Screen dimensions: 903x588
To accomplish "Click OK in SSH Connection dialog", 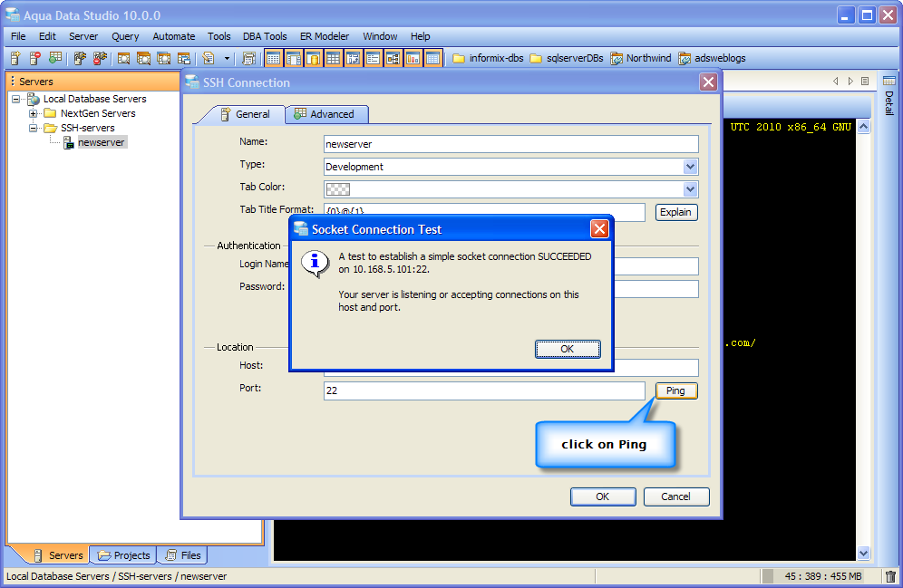I will tap(603, 496).
